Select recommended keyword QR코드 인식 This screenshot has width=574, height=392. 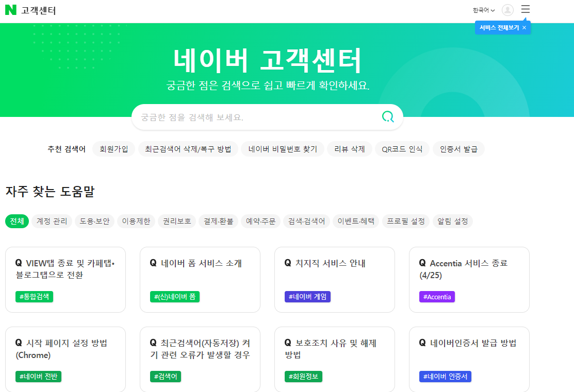pyautogui.click(x=402, y=149)
